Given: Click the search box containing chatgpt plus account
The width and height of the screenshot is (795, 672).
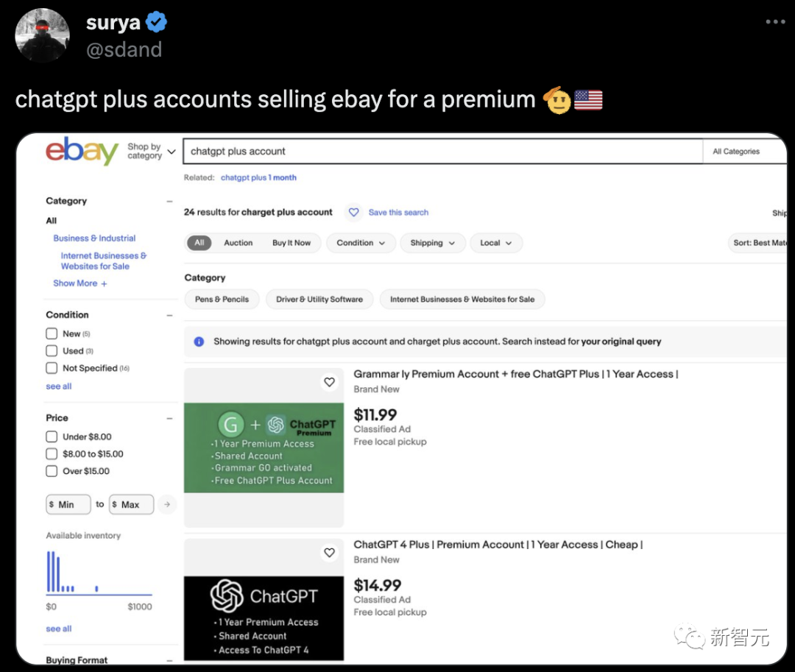Looking at the screenshot, I should [442, 151].
